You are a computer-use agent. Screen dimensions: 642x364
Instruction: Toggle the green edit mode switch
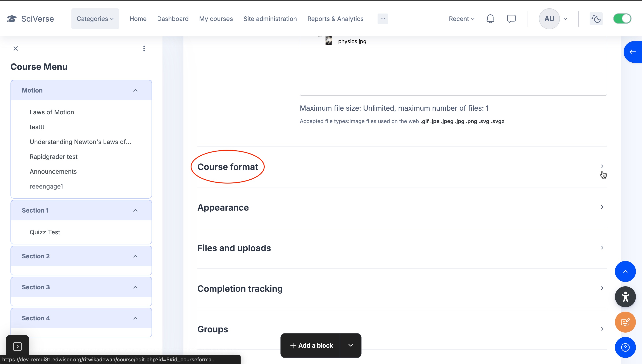tap(622, 19)
